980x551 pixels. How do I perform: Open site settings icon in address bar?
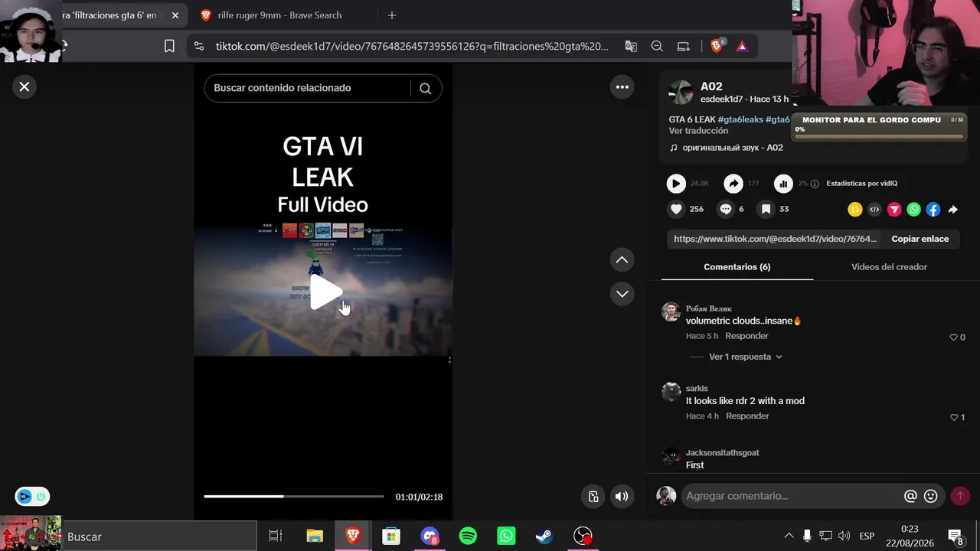pos(199,47)
